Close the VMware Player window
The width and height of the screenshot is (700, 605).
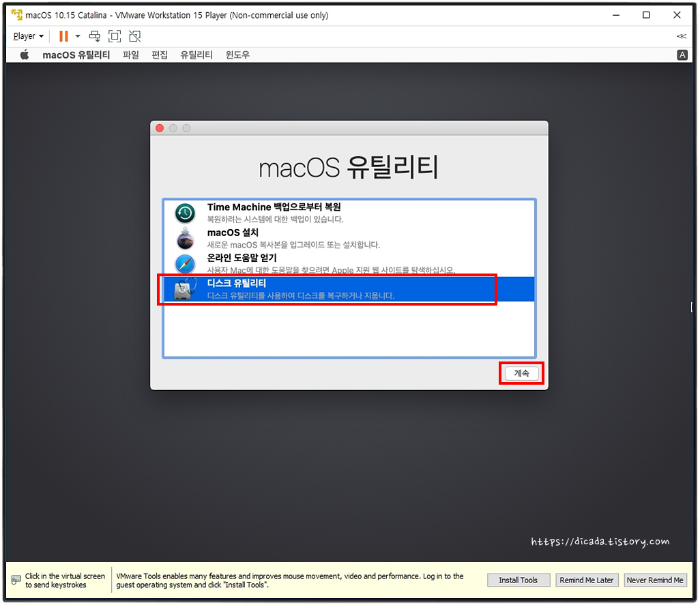(x=677, y=15)
